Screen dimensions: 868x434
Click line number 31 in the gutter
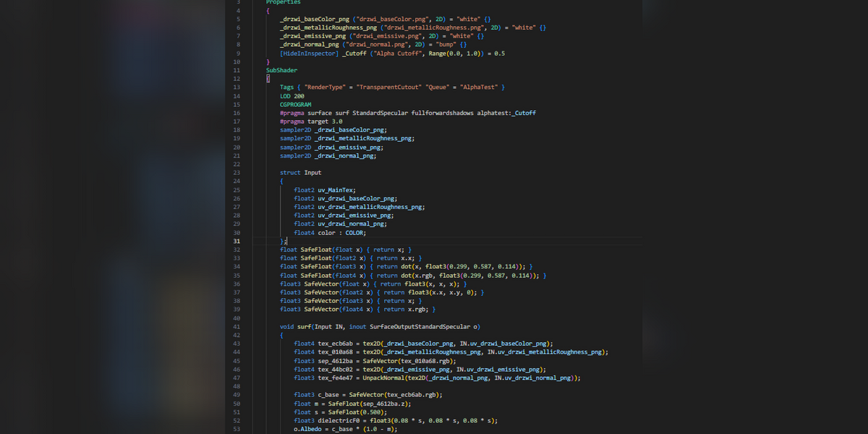click(x=236, y=241)
